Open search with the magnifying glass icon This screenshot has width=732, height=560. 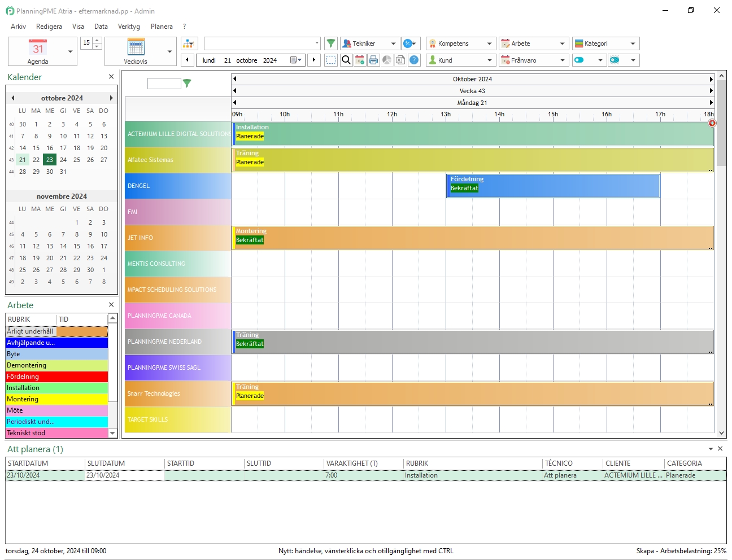346,60
